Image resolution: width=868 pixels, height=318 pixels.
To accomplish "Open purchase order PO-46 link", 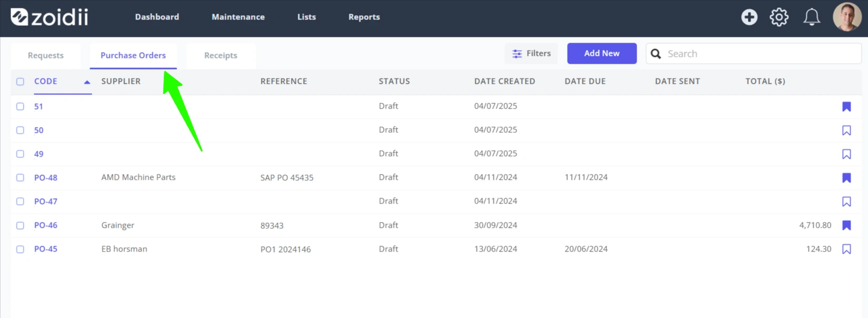I will point(46,225).
